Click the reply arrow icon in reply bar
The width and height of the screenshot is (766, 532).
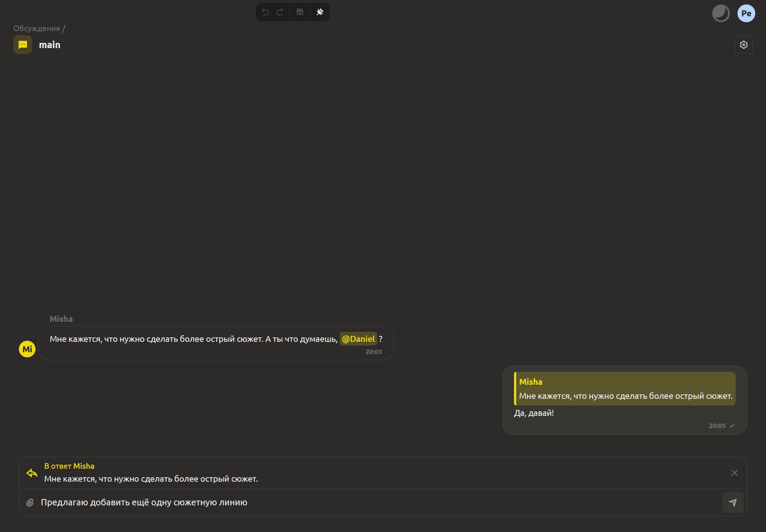click(x=32, y=473)
